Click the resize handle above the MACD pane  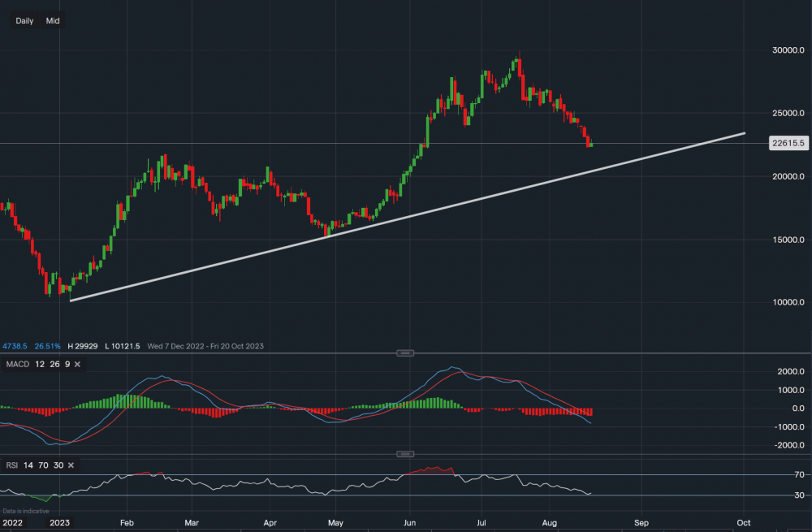[405, 353]
